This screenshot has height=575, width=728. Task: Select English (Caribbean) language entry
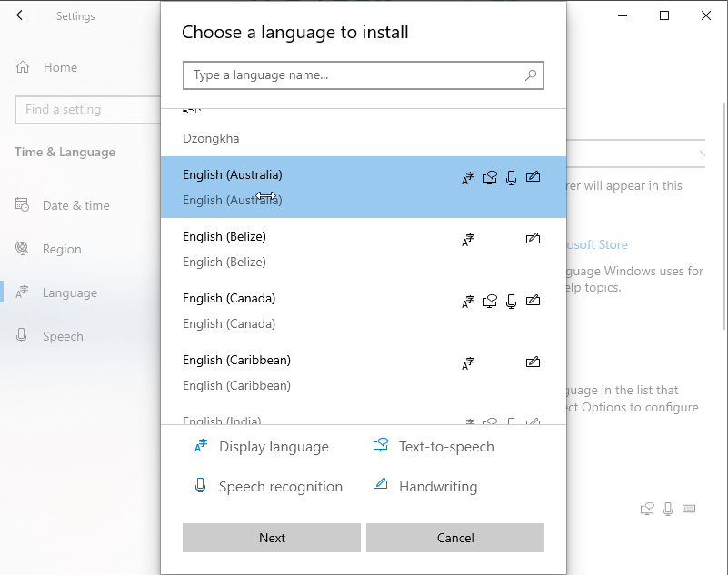point(364,372)
